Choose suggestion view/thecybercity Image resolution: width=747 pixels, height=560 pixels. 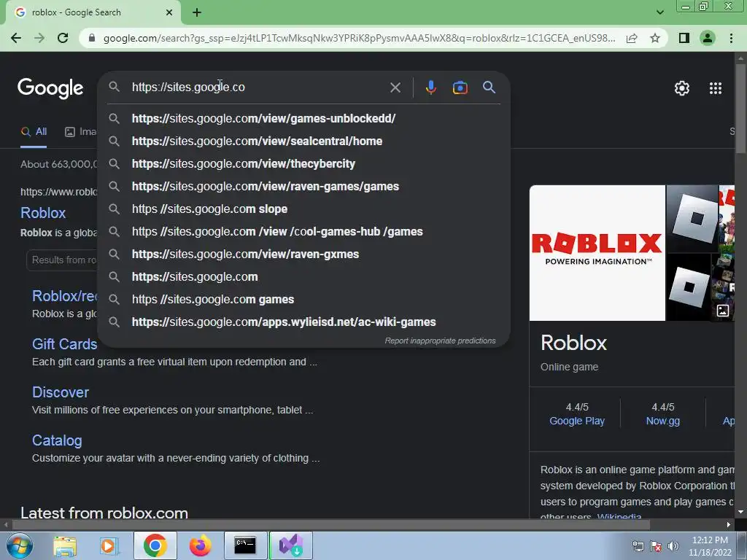tap(304, 164)
